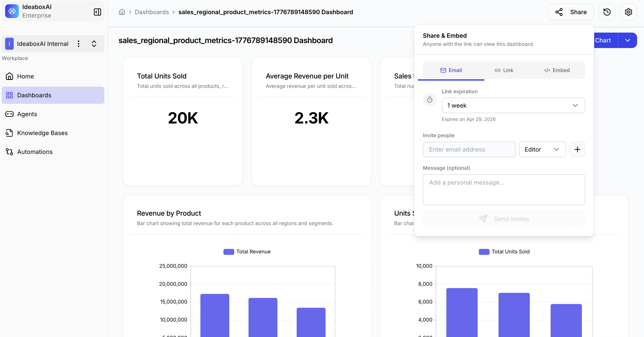The image size is (644, 337).
Task: Go to Automations section
Action: tap(53, 152)
